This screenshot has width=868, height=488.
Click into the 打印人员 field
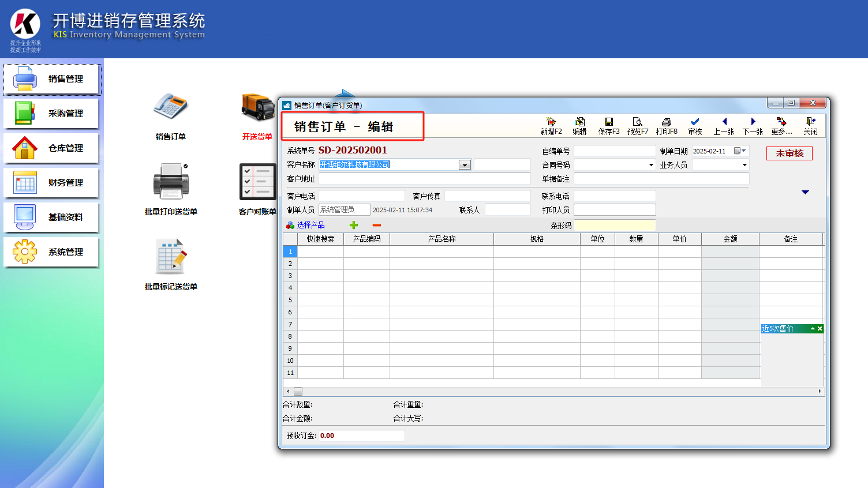pyautogui.click(x=615, y=210)
